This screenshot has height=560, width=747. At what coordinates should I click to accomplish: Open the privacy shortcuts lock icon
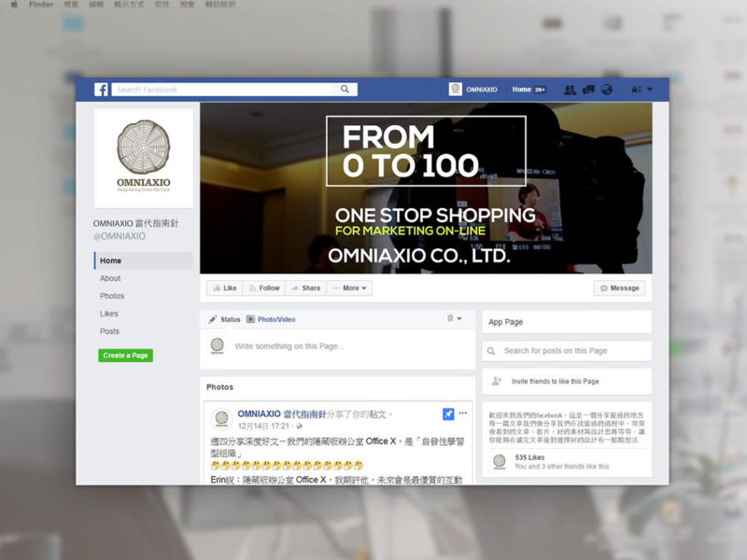[x=636, y=89]
